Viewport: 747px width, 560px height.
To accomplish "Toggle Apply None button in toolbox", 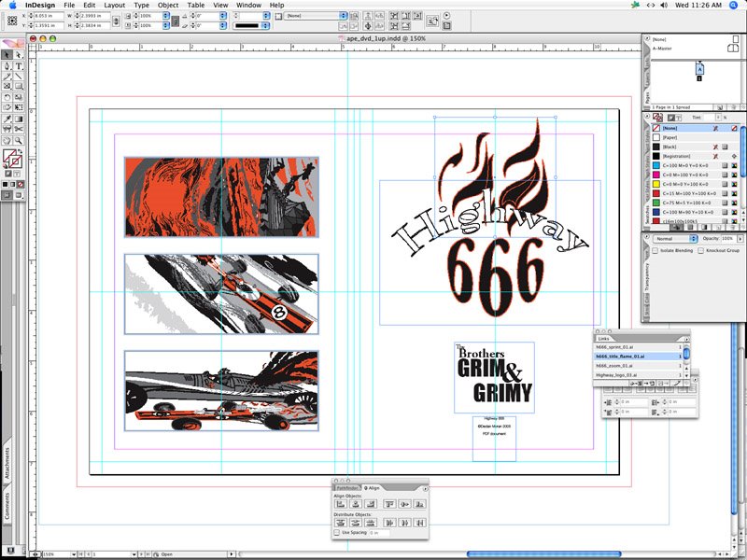I will click(x=20, y=184).
